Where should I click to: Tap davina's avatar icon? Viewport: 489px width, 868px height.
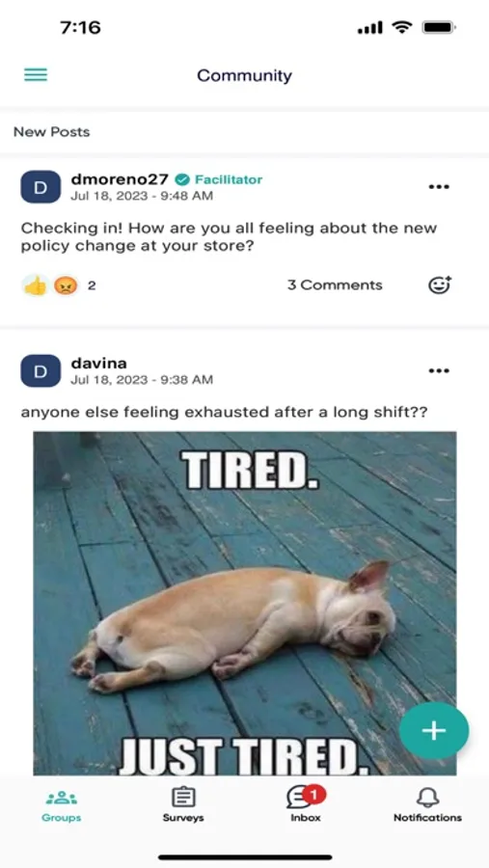tap(41, 371)
